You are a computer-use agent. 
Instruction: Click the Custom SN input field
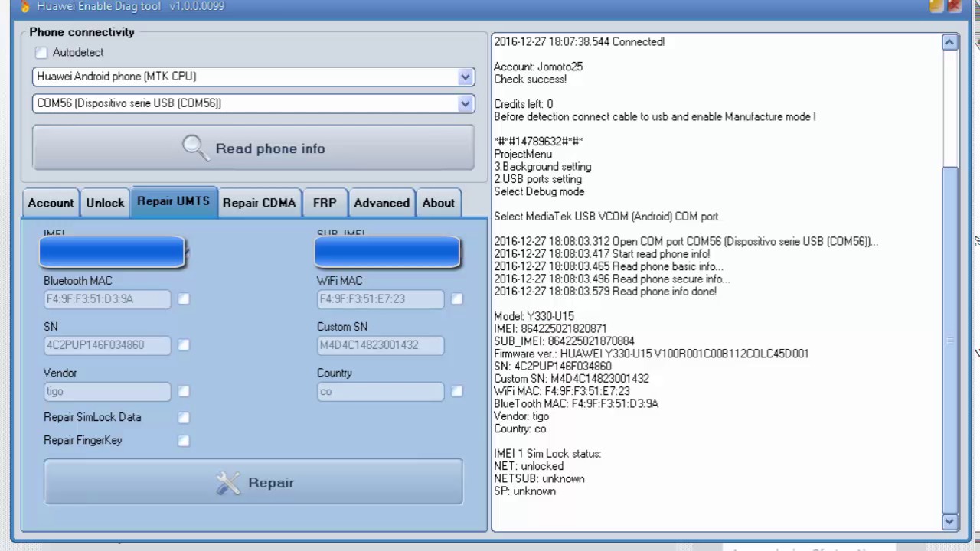[381, 345]
